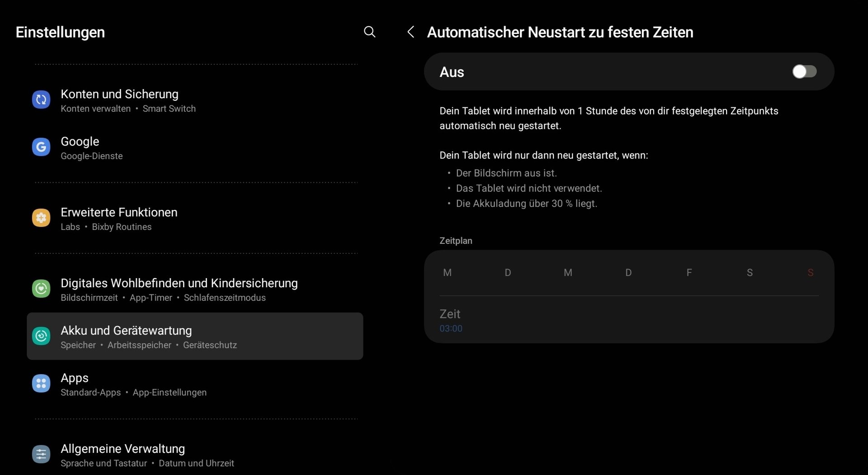Select first M (Montag) in Zeitplan
868x475 pixels.
click(447, 272)
